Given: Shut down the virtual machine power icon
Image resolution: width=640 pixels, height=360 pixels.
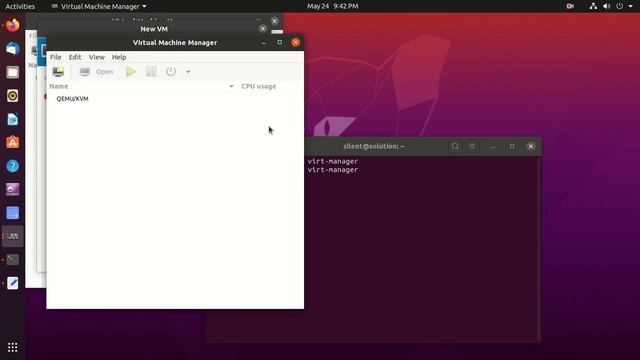Looking at the screenshot, I should (171, 72).
